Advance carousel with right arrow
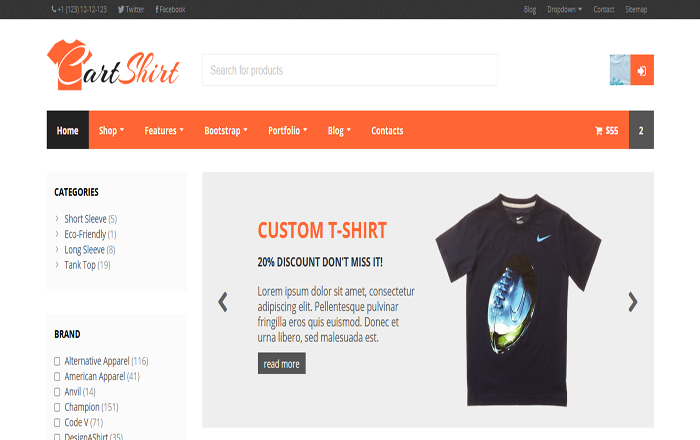The width and height of the screenshot is (700, 440). tap(633, 302)
